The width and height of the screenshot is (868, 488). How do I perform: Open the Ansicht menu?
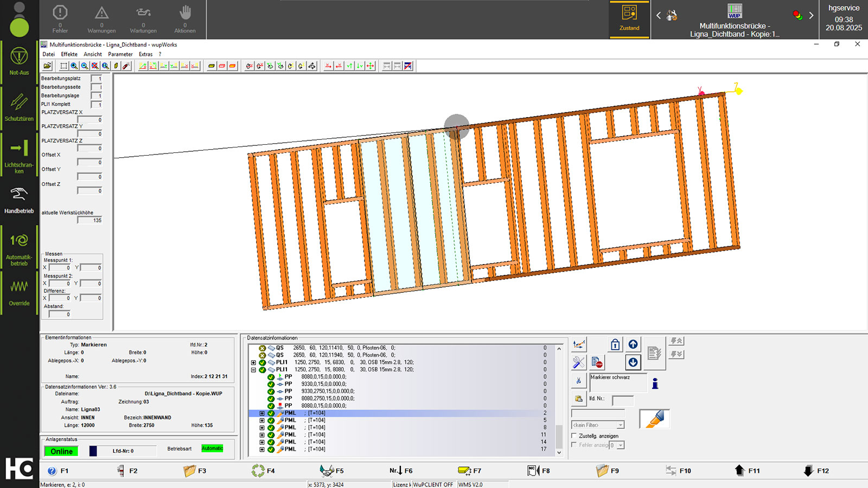tap(93, 54)
